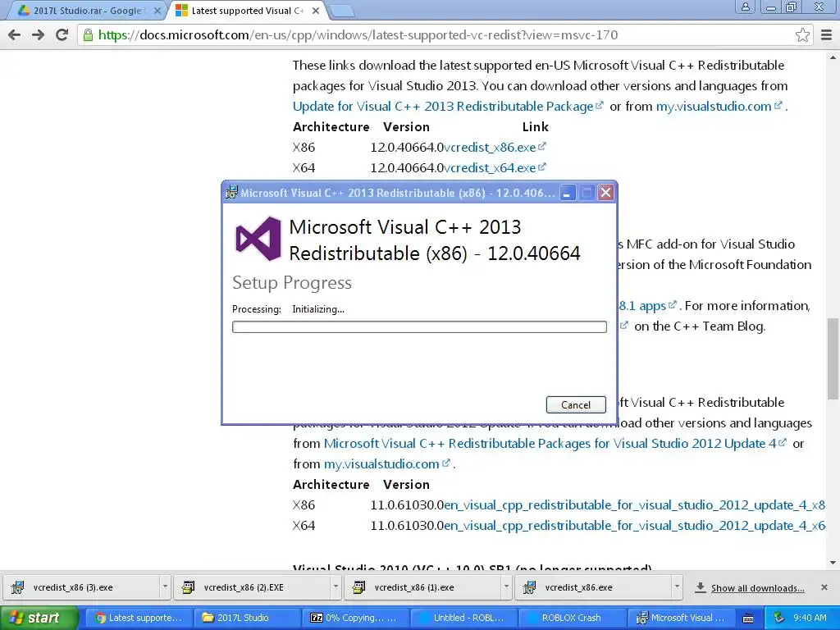The width and height of the screenshot is (840, 630).
Task: Click the 11.0.61030.0 version in the X86 row
Action: coord(407,505)
